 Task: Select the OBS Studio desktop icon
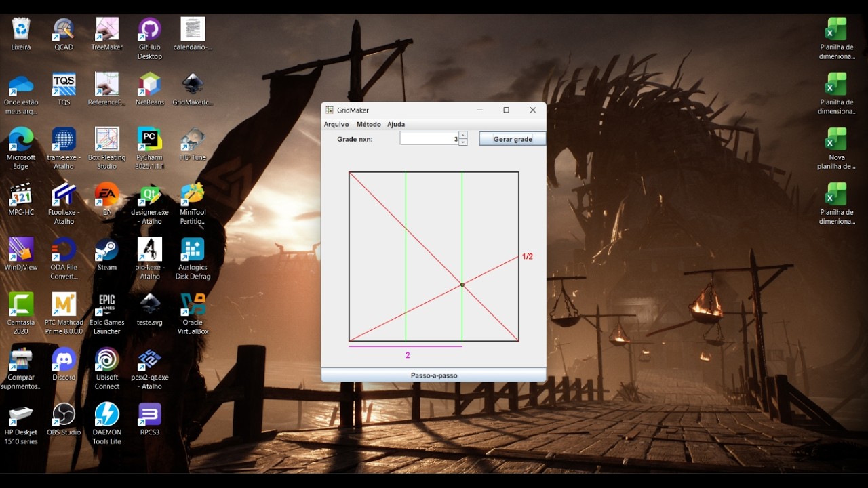[64, 419]
